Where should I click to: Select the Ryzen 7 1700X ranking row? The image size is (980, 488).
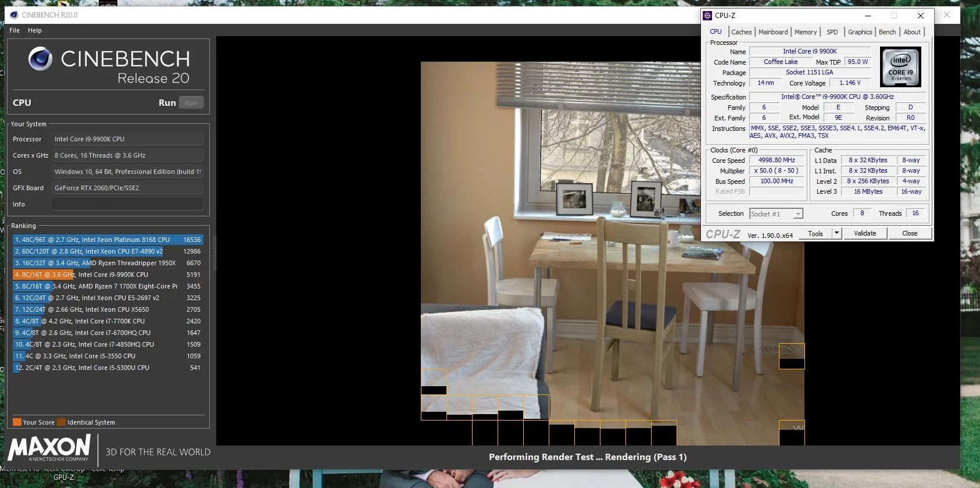point(108,286)
